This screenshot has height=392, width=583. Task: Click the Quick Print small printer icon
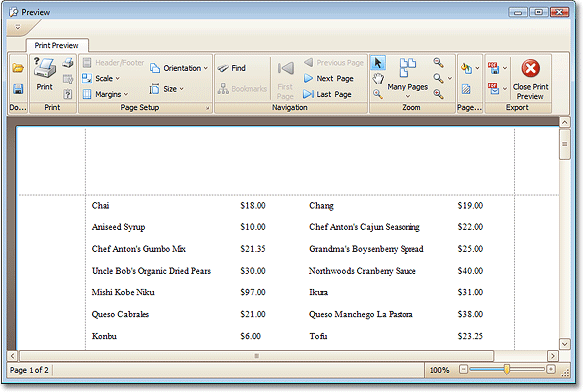point(68,62)
